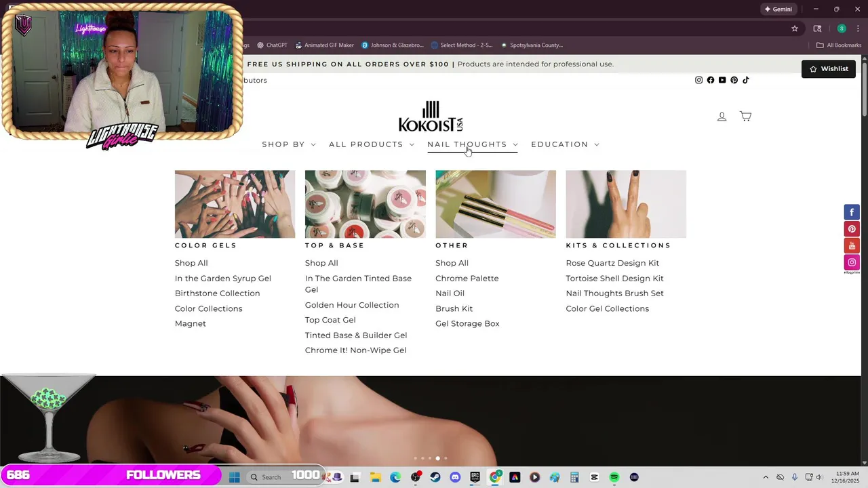
Task: Open the ChatGPT bookmark
Action: 273,45
